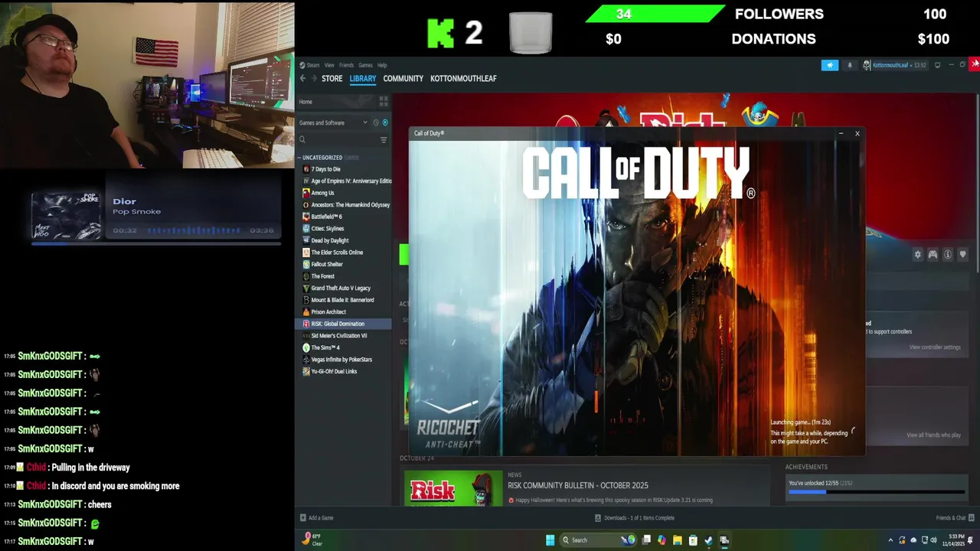Switch to the LIBRARY tab
This screenshot has width=980, height=551.
[363, 78]
